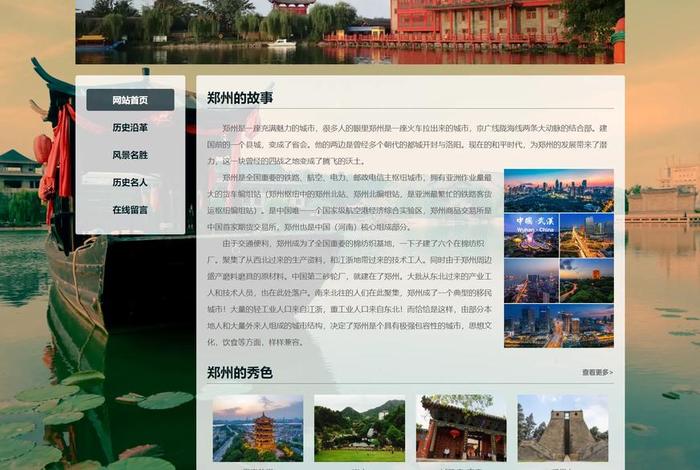Open the yellow pagoda tower thumbnail
The height and width of the screenshot is (470, 700).
pyautogui.click(x=258, y=428)
